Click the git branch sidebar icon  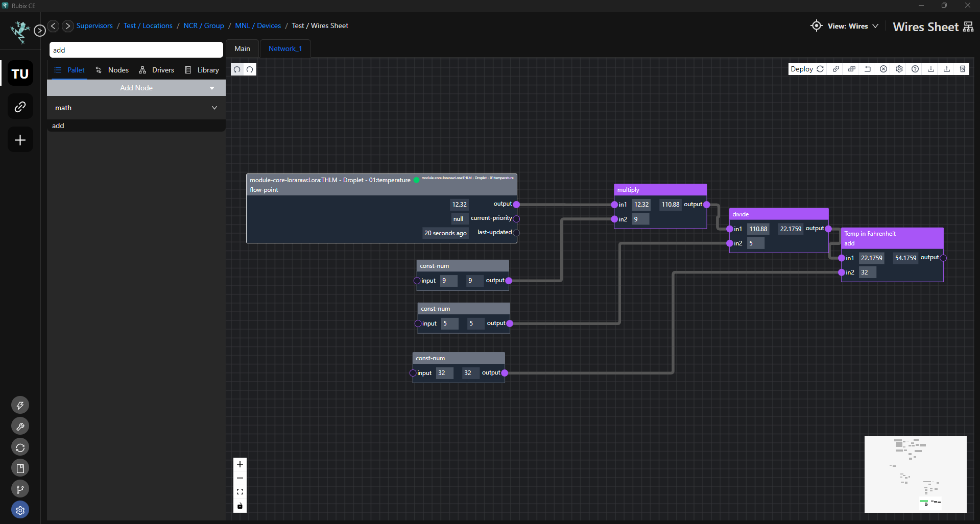[20, 489]
